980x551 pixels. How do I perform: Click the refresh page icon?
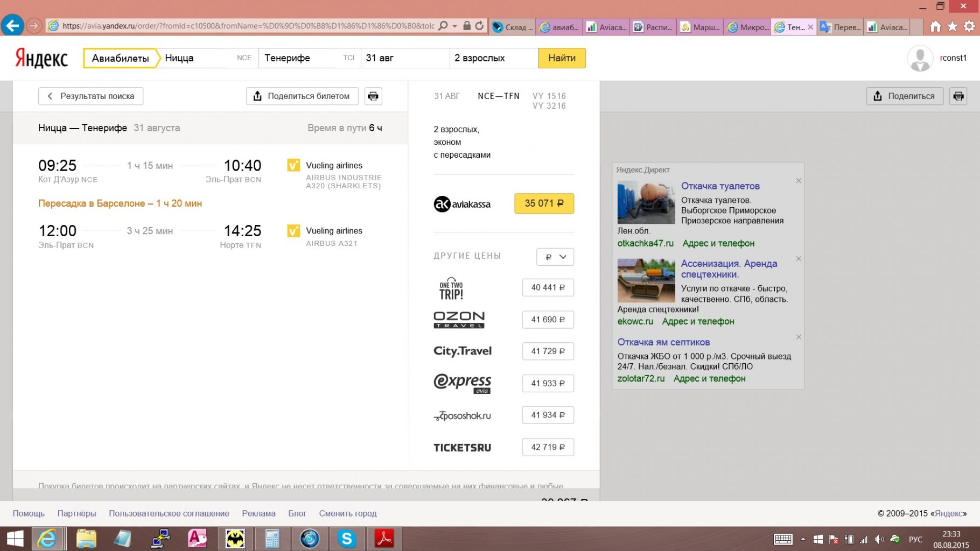coord(479,26)
